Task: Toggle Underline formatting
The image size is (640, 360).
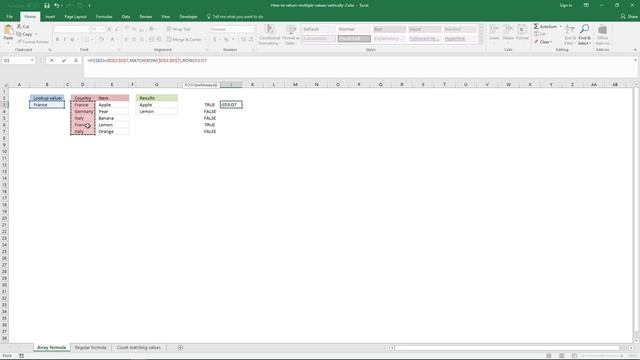Action: coord(72,40)
